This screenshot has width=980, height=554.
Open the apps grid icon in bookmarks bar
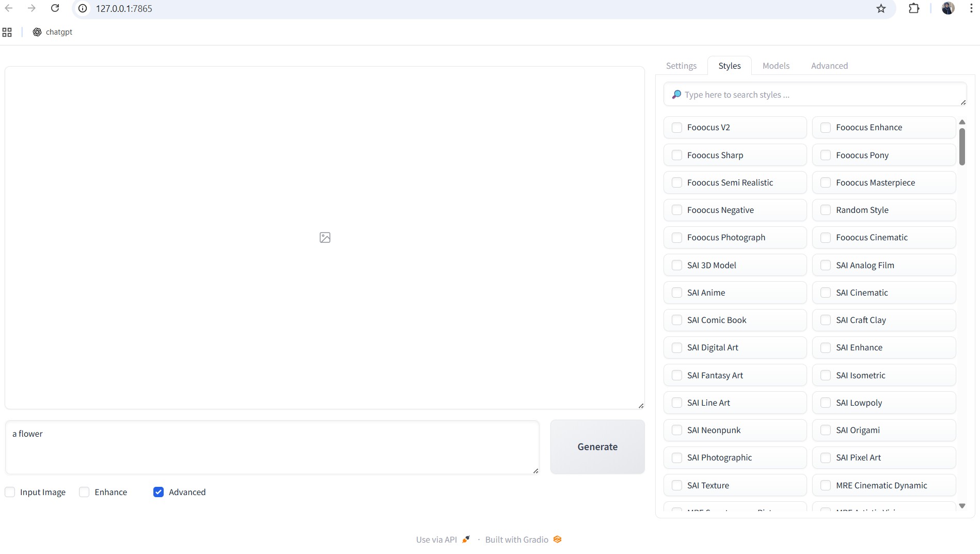click(x=7, y=32)
